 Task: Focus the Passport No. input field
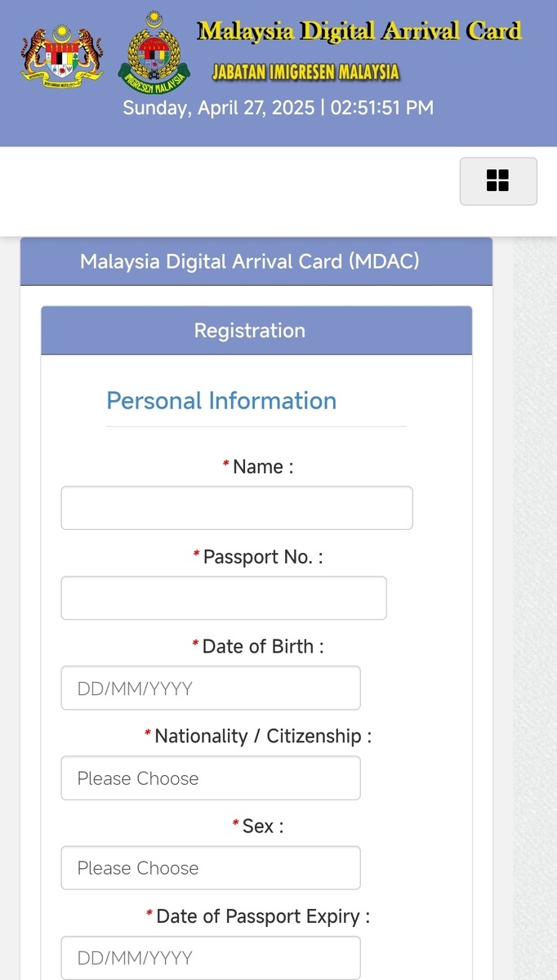click(223, 598)
